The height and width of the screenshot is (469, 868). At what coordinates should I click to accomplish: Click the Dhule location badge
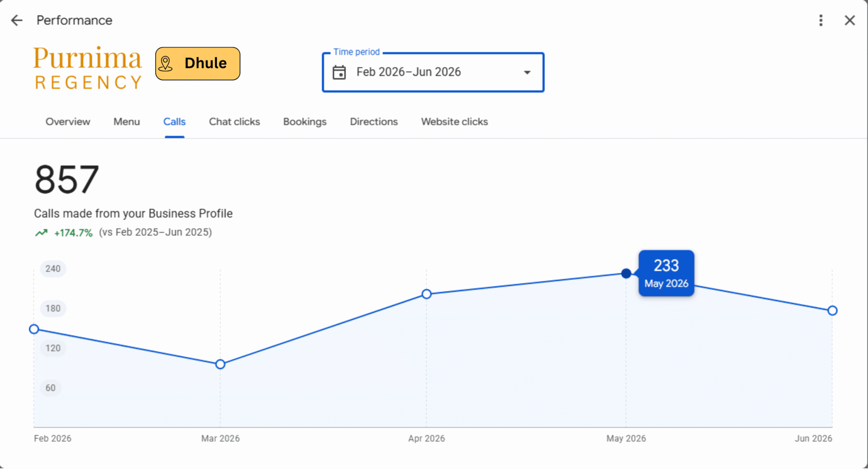[x=197, y=63]
